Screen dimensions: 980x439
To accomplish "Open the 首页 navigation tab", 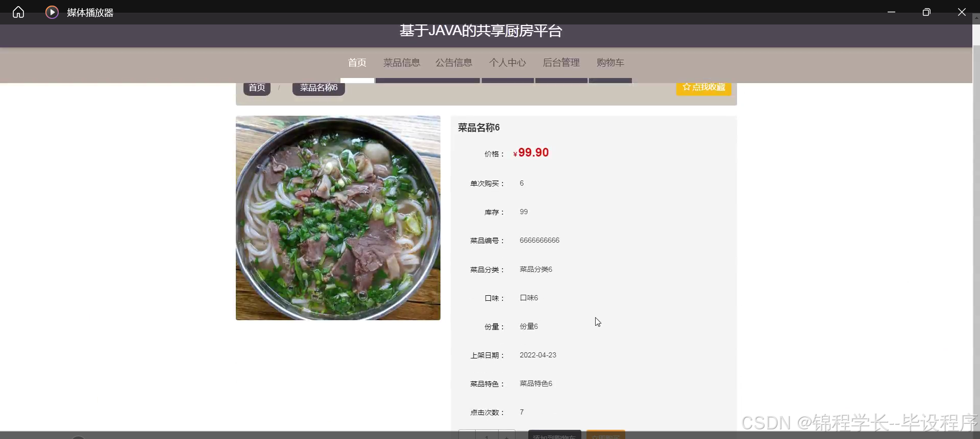I will [357, 63].
